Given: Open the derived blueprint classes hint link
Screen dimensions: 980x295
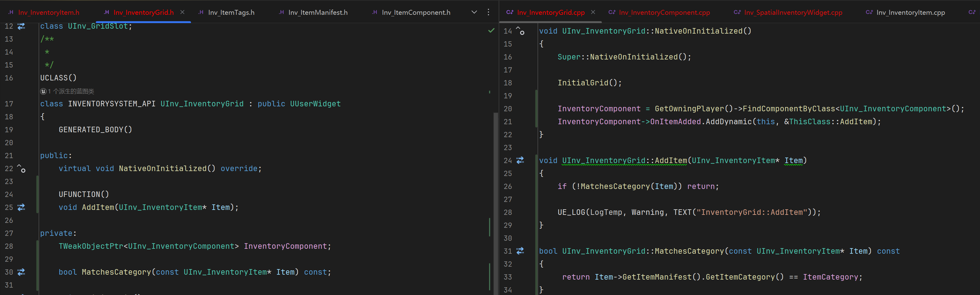Looking at the screenshot, I should tap(71, 91).
